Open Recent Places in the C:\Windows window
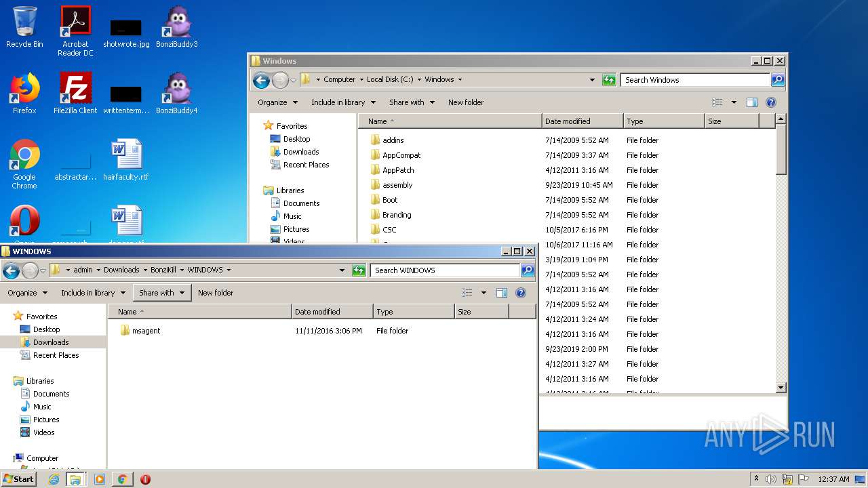The image size is (868, 488). (306, 165)
